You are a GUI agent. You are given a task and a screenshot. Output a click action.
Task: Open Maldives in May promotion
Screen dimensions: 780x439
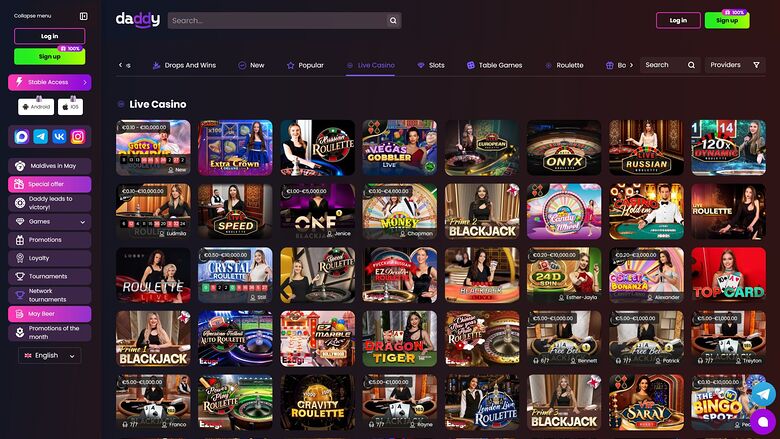[x=50, y=166]
